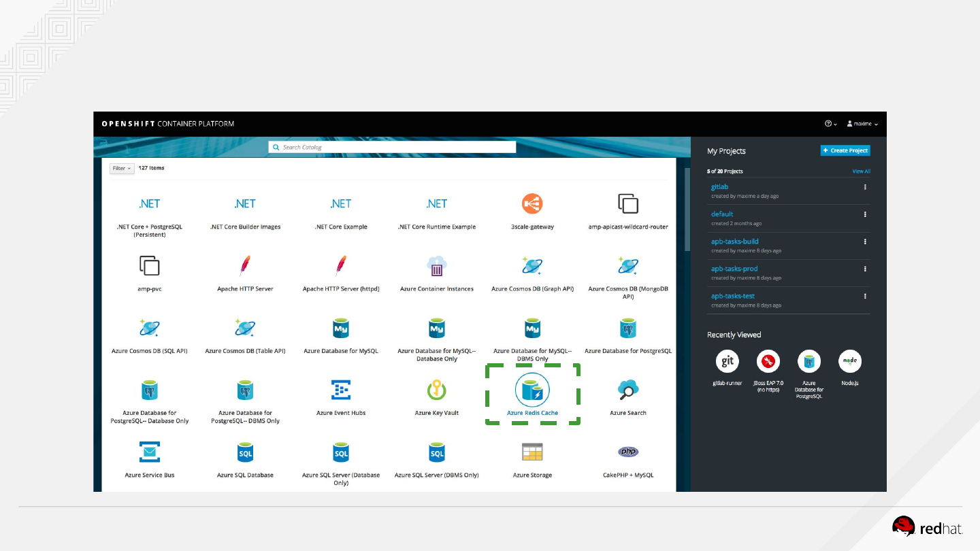Open the Azure SQL Server (Database Only) icon
The height and width of the screenshot is (551, 980).
[x=341, y=452]
